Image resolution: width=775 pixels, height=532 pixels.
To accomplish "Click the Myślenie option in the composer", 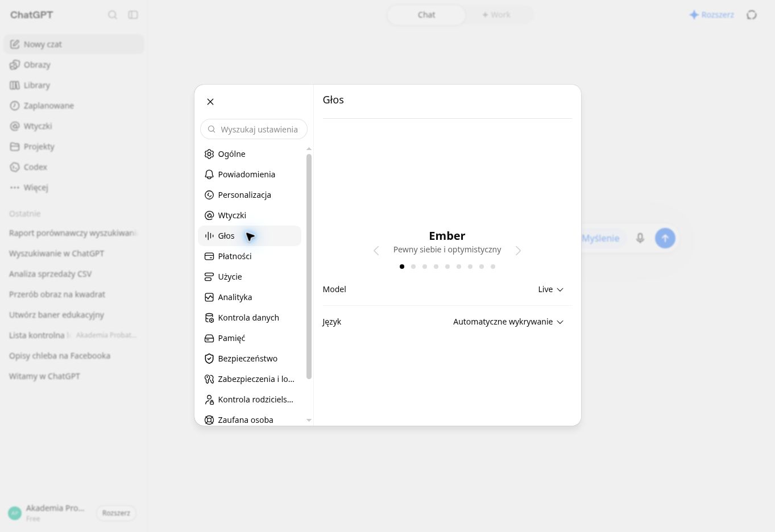I will pos(600,238).
